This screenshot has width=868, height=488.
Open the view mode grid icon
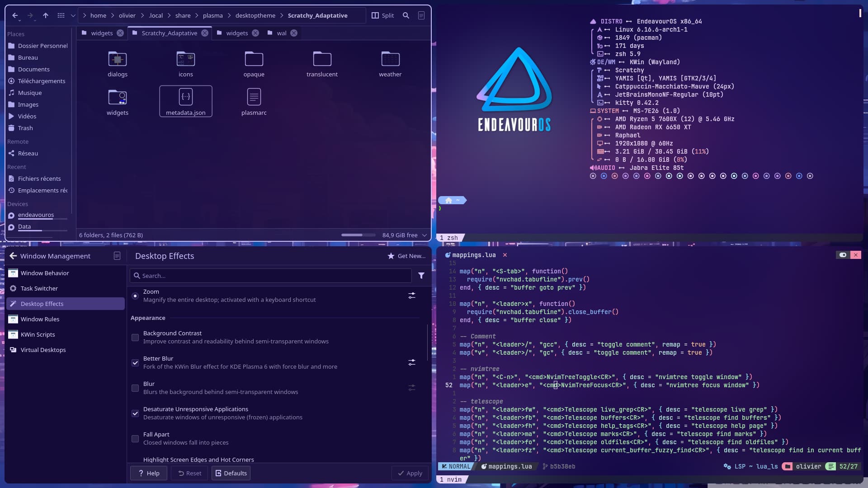tap(61, 15)
